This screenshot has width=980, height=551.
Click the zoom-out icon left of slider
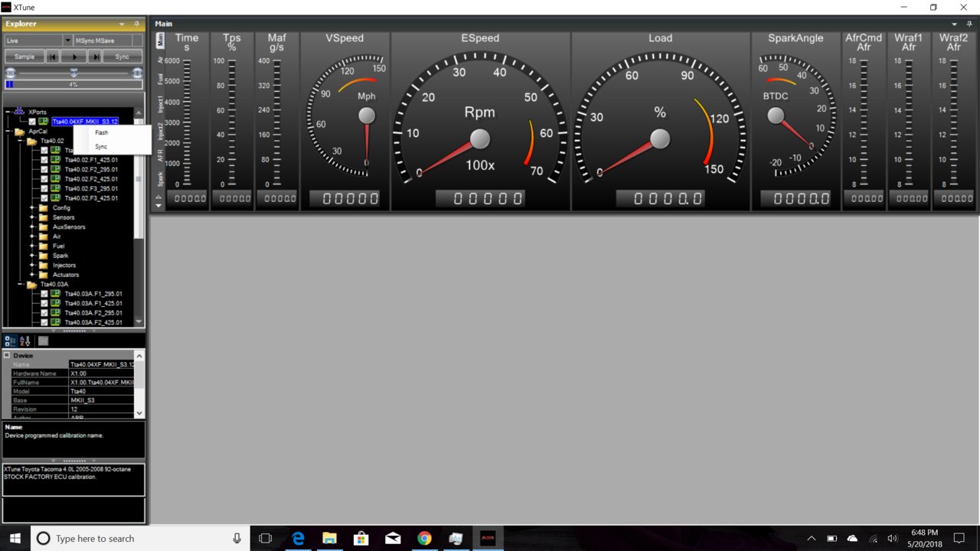click(x=11, y=72)
